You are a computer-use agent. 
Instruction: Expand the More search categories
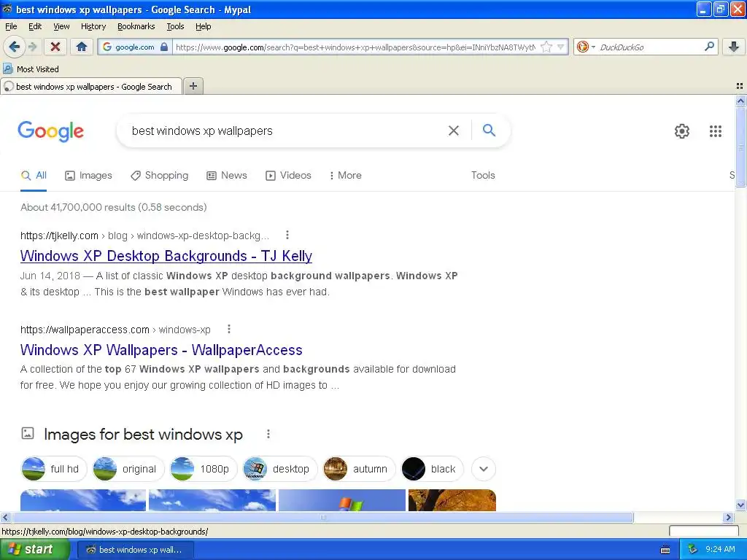345,175
